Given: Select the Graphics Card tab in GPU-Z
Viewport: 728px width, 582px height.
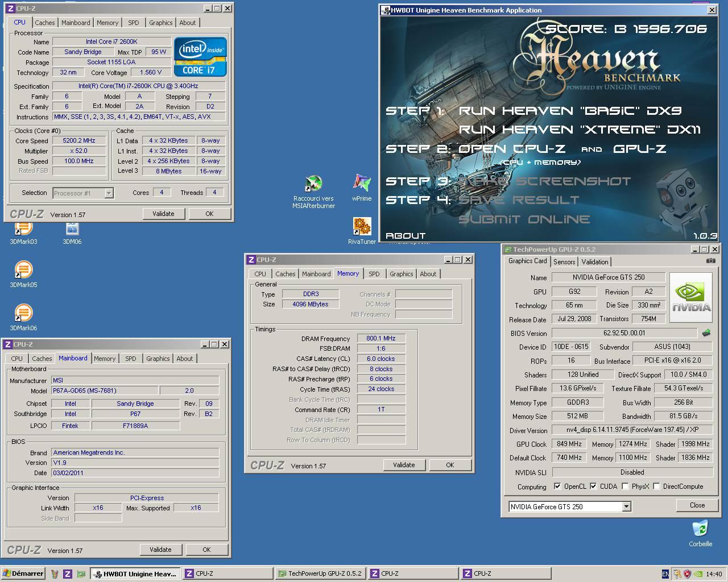Looking at the screenshot, I should point(527,261).
